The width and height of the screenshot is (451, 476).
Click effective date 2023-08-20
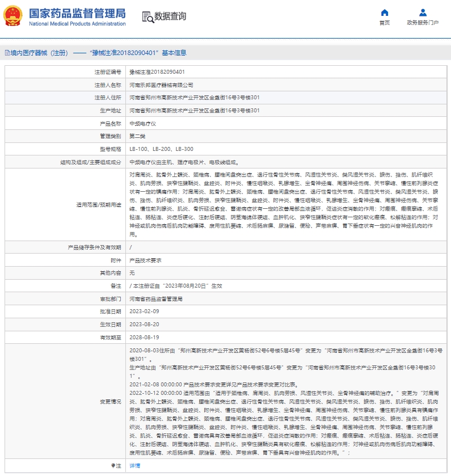pos(144,325)
